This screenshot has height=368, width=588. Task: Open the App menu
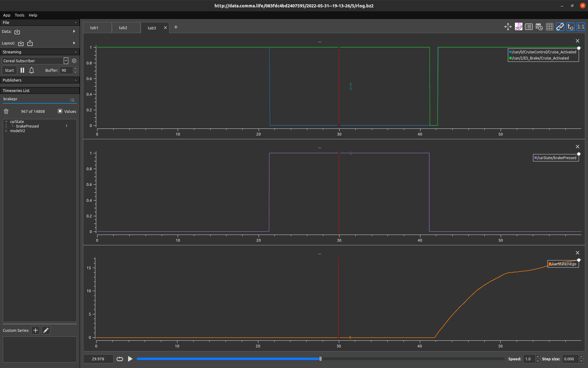pyautogui.click(x=7, y=15)
